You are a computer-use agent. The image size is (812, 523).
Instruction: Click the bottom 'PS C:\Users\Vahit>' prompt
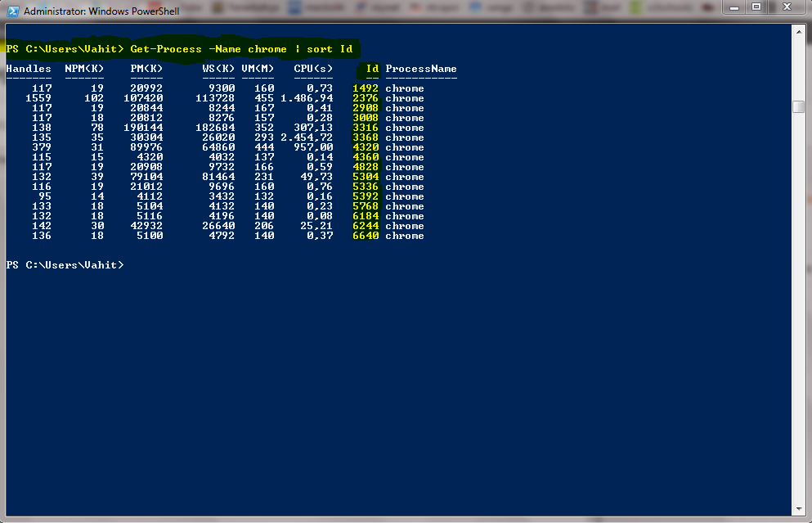(65, 265)
